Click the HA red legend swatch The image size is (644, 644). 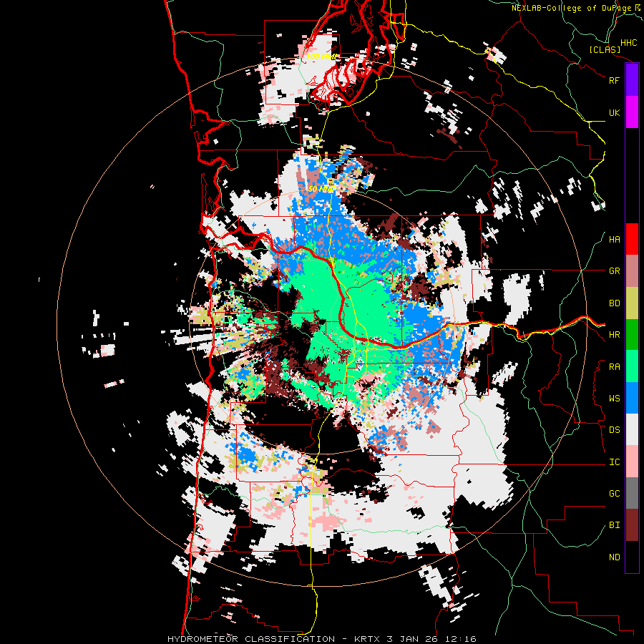(x=632, y=239)
